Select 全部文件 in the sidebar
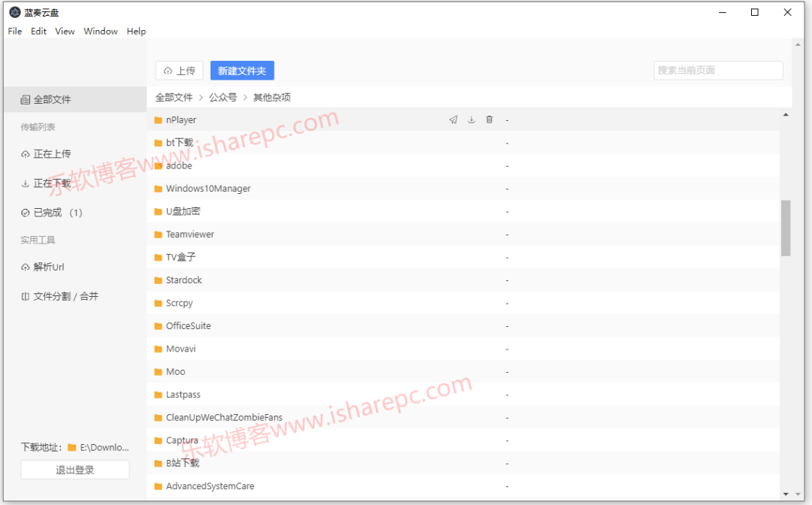The width and height of the screenshot is (812, 505). click(x=47, y=98)
